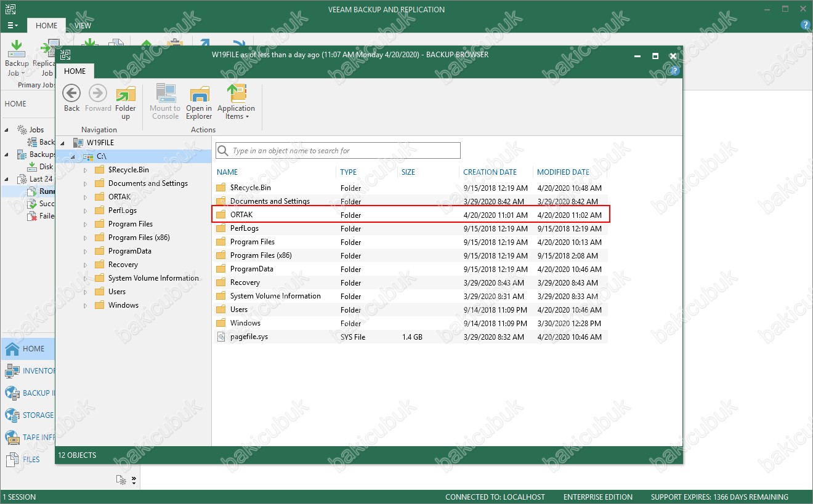The width and height of the screenshot is (813, 504).
Task: Expand $Recycle.Bin in the folder tree
Action: (x=85, y=170)
